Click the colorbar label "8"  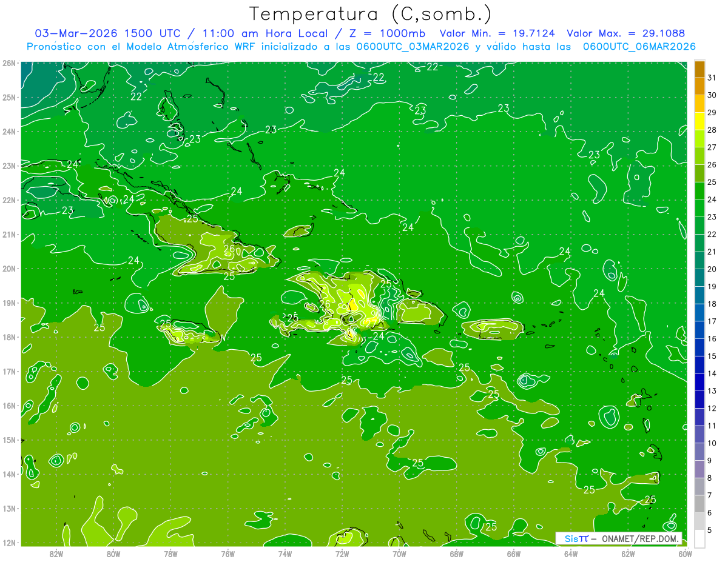710,478
